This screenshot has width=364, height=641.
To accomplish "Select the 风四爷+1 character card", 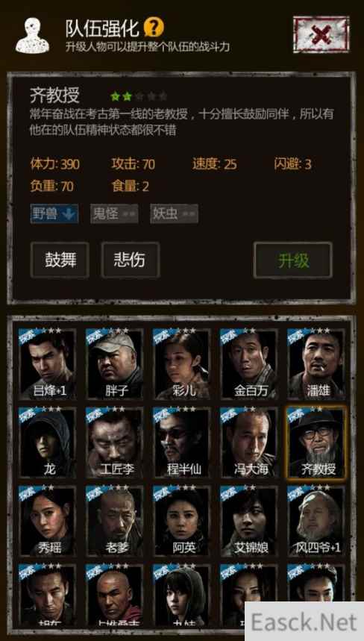I will click(x=316, y=521).
